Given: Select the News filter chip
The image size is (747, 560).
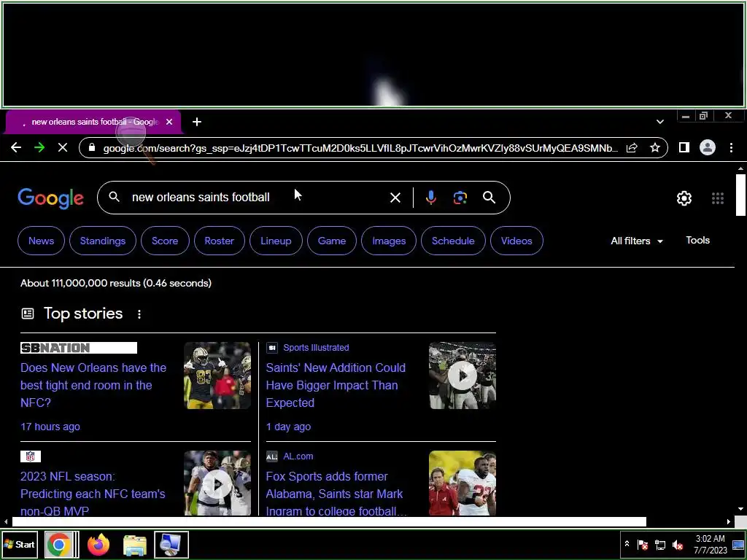Looking at the screenshot, I should pos(41,241).
